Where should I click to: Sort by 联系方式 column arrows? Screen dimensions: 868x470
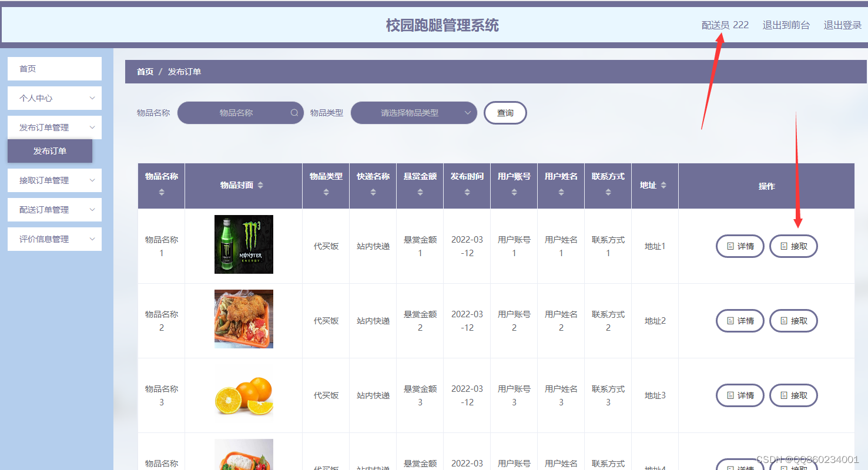(608, 192)
